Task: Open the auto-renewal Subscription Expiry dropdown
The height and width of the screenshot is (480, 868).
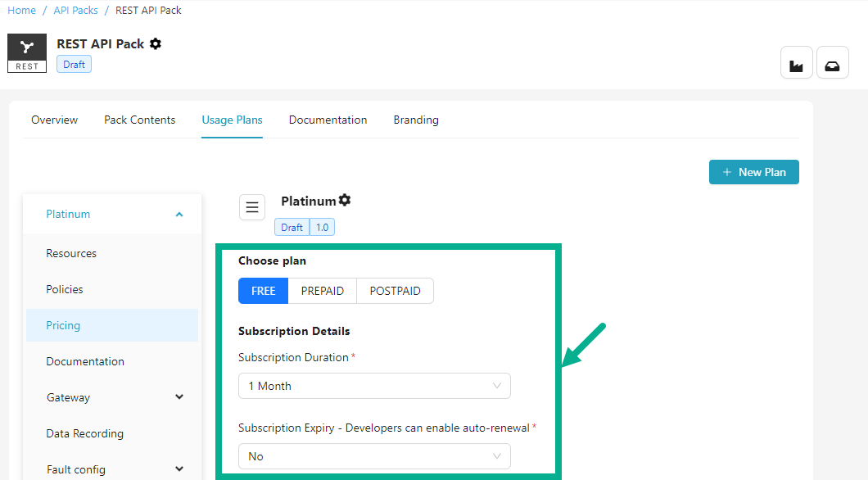Action: click(x=374, y=456)
